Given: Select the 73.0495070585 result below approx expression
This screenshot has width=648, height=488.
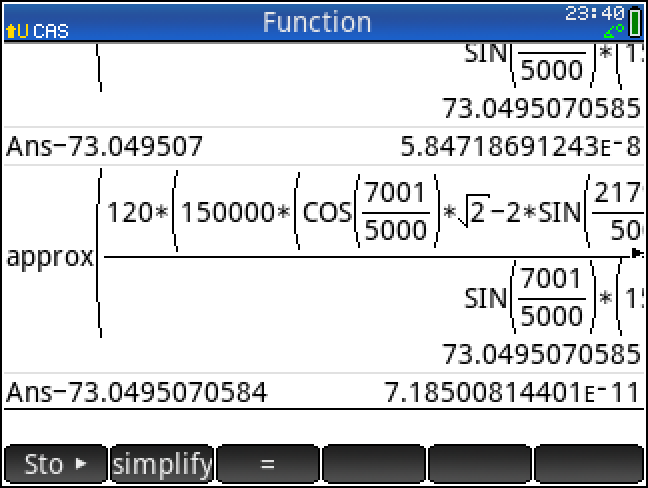Looking at the screenshot, I should point(541,354).
